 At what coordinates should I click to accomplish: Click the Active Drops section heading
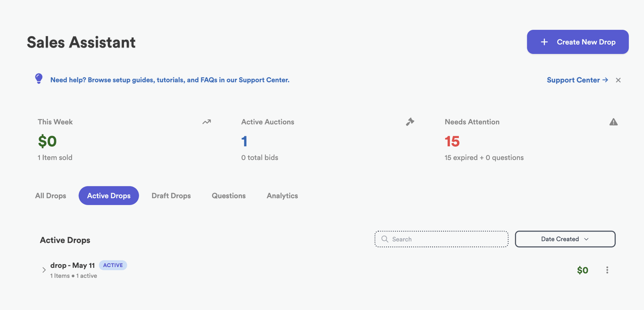click(65, 240)
